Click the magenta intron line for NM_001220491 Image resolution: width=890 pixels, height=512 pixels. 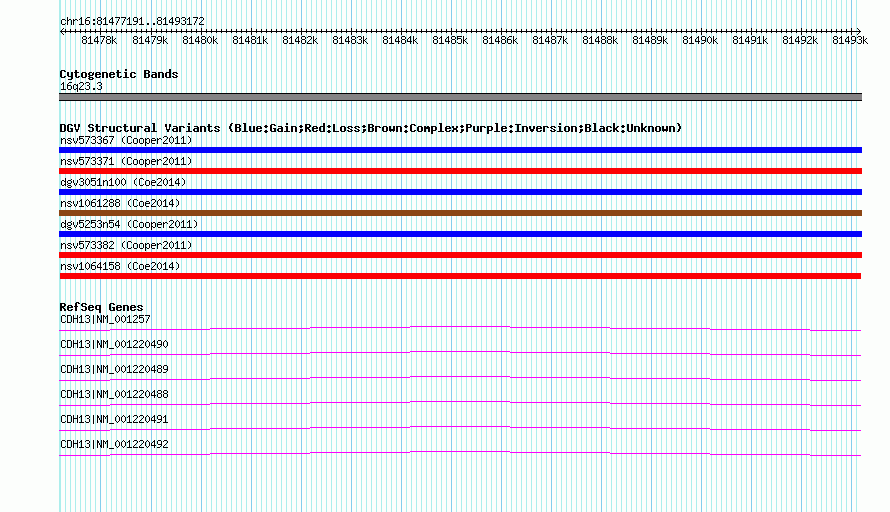pos(460,428)
